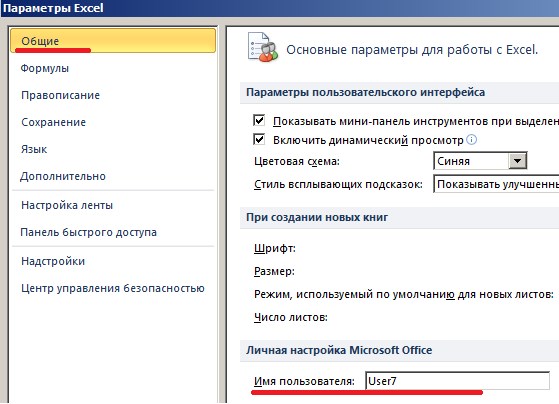The height and width of the screenshot is (404, 559).
Task: Go to the Правописание section
Action: tap(60, 95)
